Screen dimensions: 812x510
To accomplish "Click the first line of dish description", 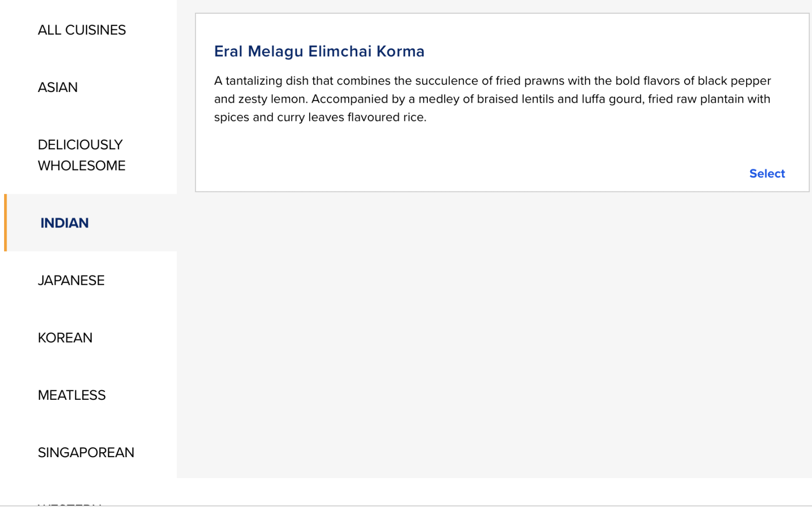I will 492,81.
